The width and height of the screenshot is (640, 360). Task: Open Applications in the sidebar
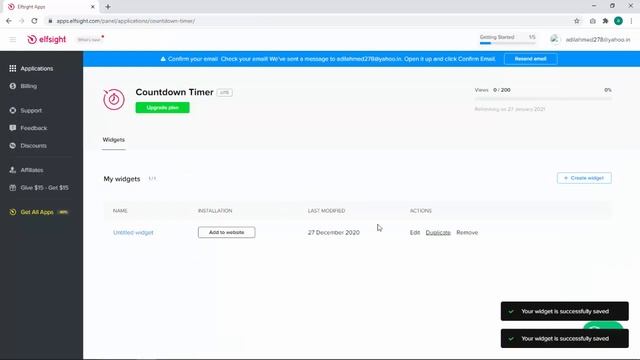click(x=37, y=69)
